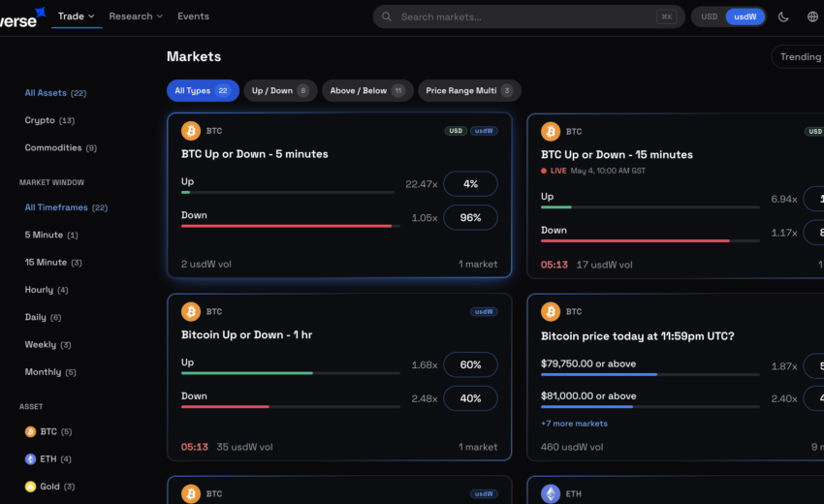Click 40% Down button on Bitcoin 1 hr
This screenshot has height=504, width=824.
click(x=470, y=398)
